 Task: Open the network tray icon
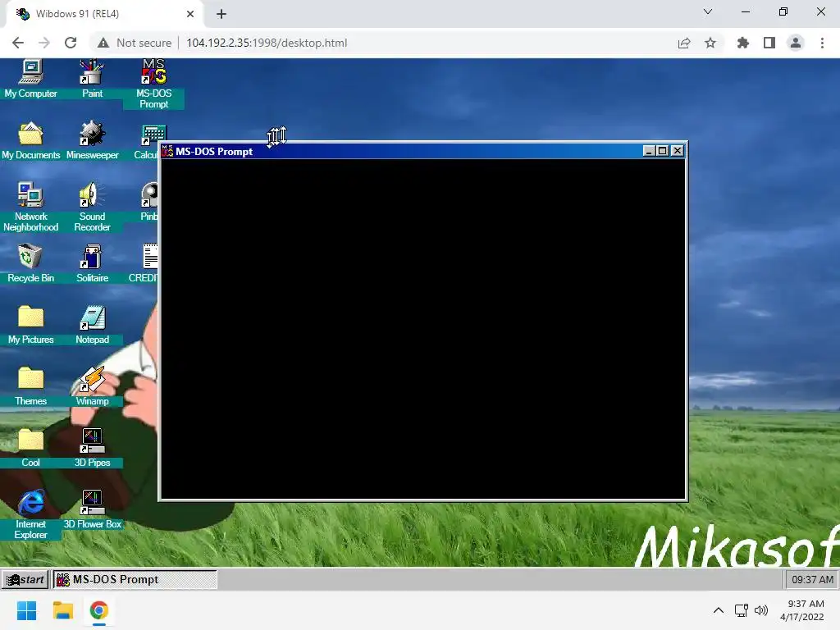[x=742, y=610]
